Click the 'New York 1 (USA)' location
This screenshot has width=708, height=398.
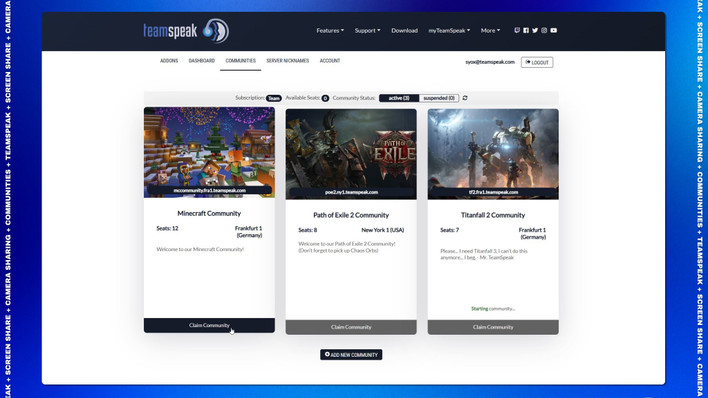coord(383,230)
